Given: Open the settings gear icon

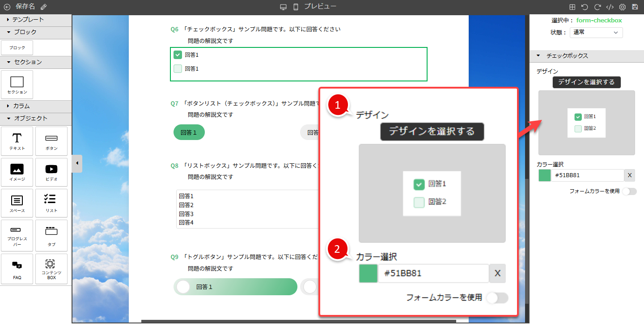Looking at the screenshot, I should pos(622,7).
